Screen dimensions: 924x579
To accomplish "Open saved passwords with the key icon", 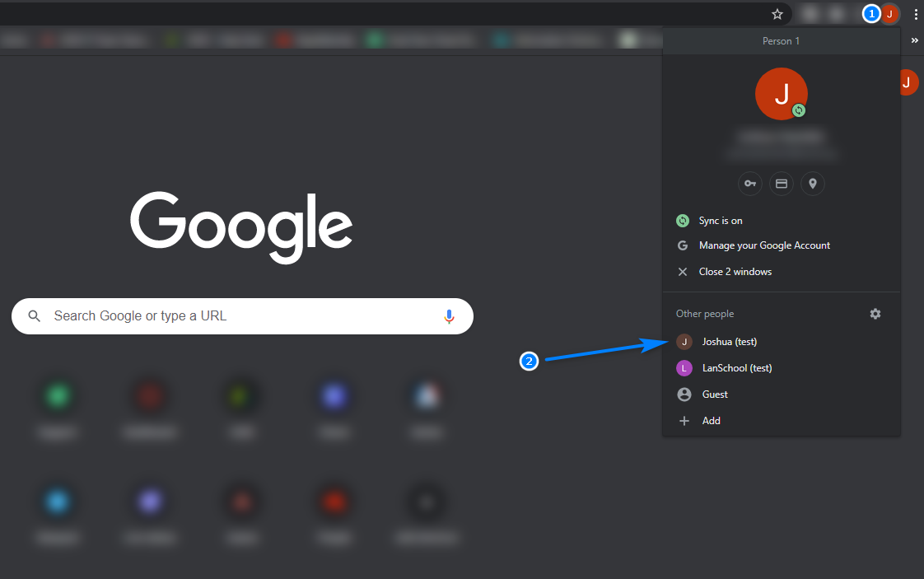I will pyautogui.click(x=749, y=183).
